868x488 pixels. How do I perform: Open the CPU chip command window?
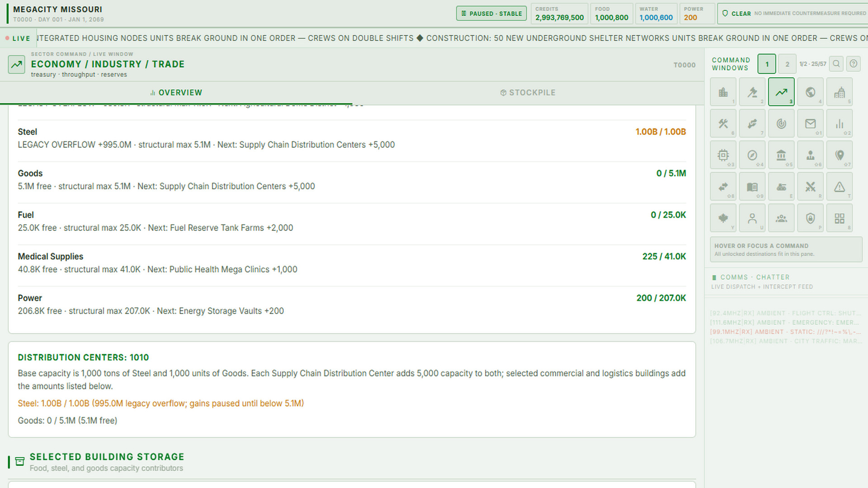(x=723, y=155)
